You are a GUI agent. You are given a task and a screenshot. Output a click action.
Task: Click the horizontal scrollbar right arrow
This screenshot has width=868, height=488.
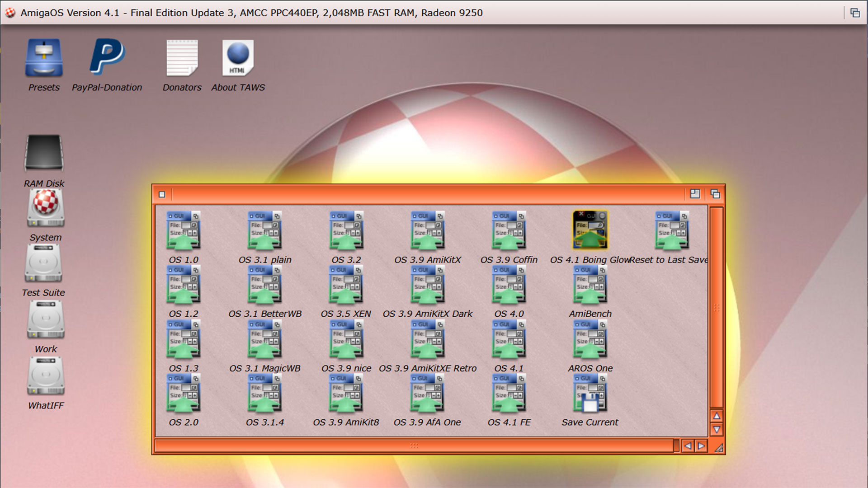(x=700, y=446)
